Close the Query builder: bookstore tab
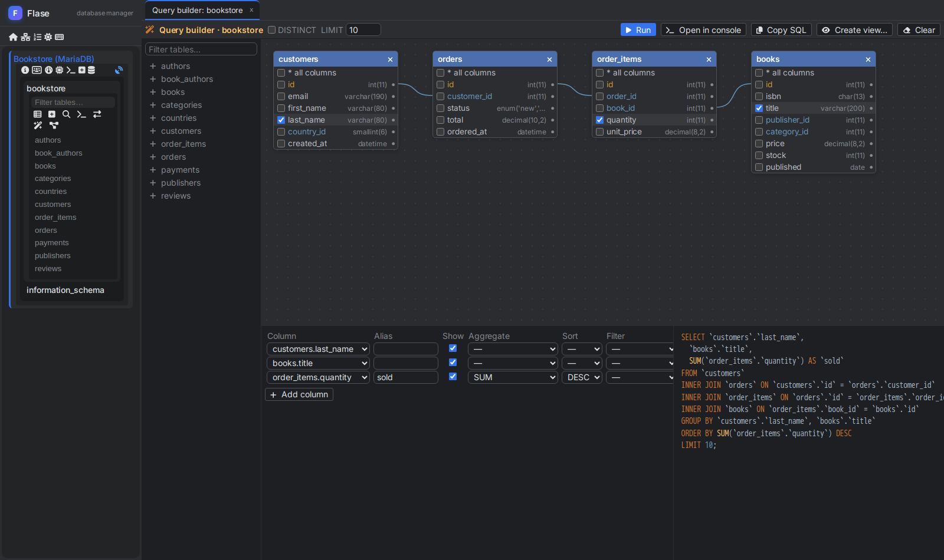The height and width of the screenshot is (560, 944). pyautogui.click(x=251, y=10)
